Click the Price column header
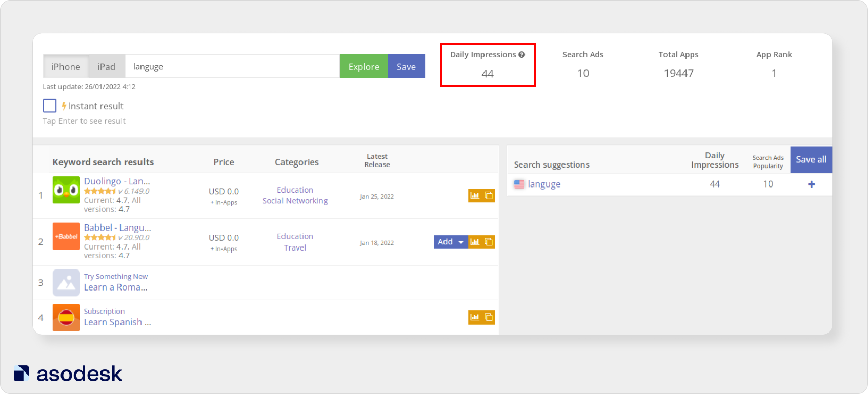The width and height of the screenshot is (868, 394). pyautogui.click(x=224, y=162)
